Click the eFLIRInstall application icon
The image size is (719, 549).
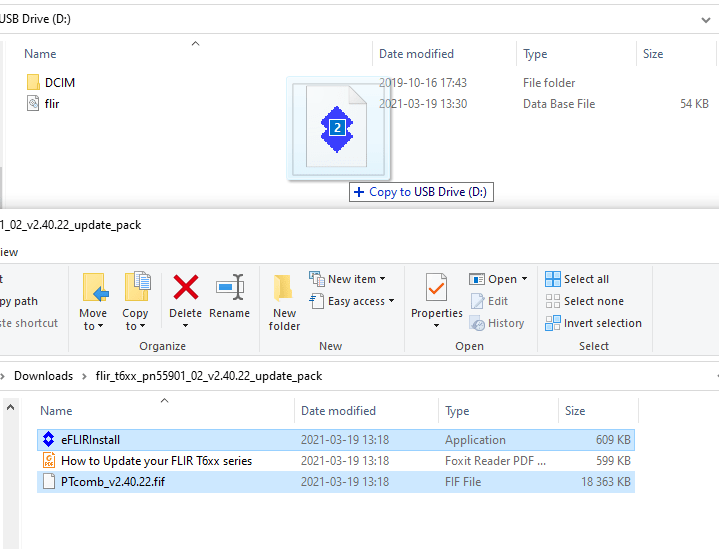pos(48,440)
